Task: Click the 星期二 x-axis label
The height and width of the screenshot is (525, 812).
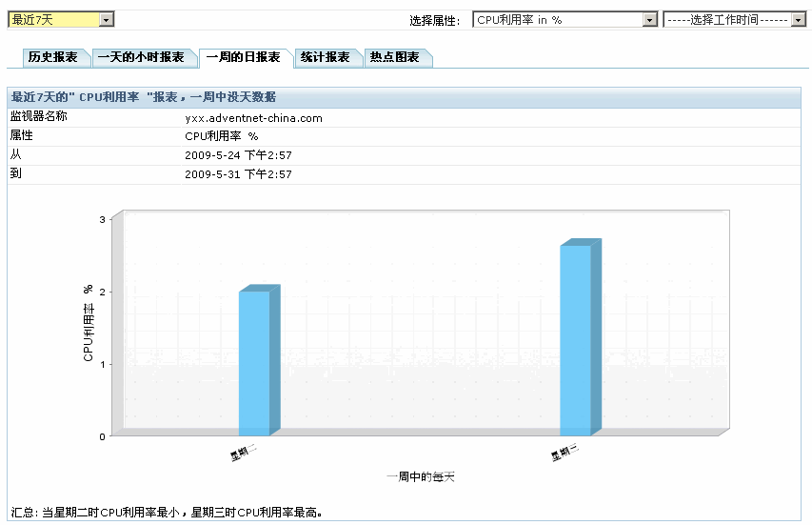Action: coord(244,453)
